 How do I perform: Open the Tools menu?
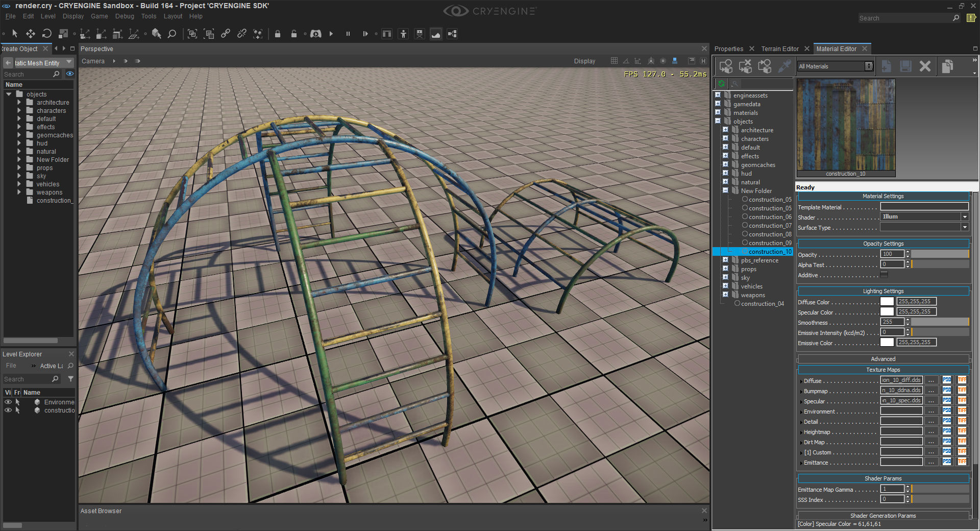149,16
